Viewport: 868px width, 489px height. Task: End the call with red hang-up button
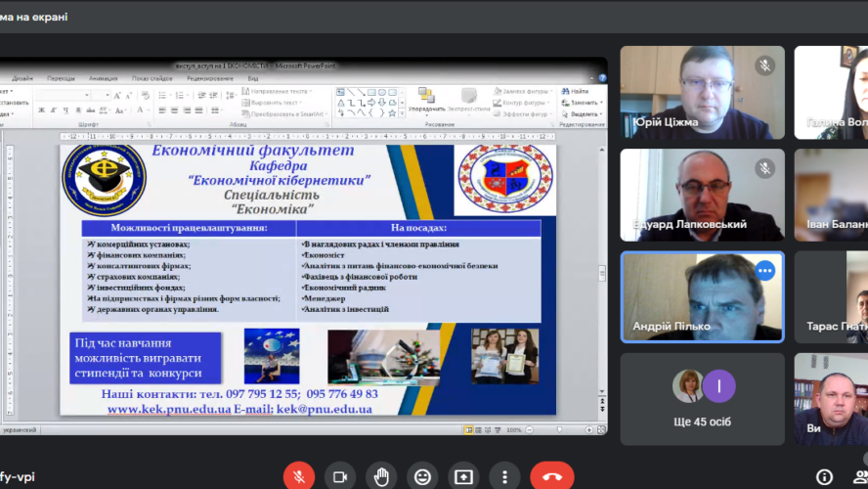pos(552,477)
